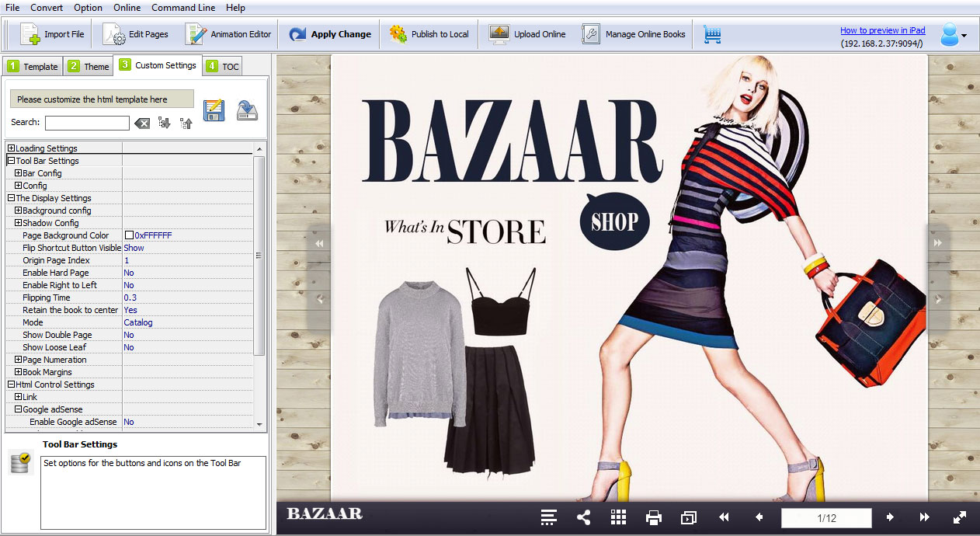Expand the Shadow Config node
This screenshot has height=536, width=980.
(x=19, y=223)
